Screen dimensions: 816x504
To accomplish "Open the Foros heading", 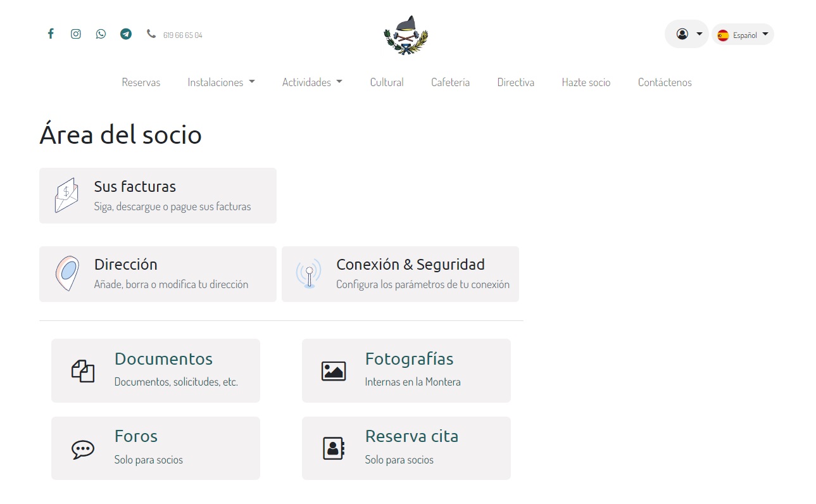I will [x=136, y=436].
